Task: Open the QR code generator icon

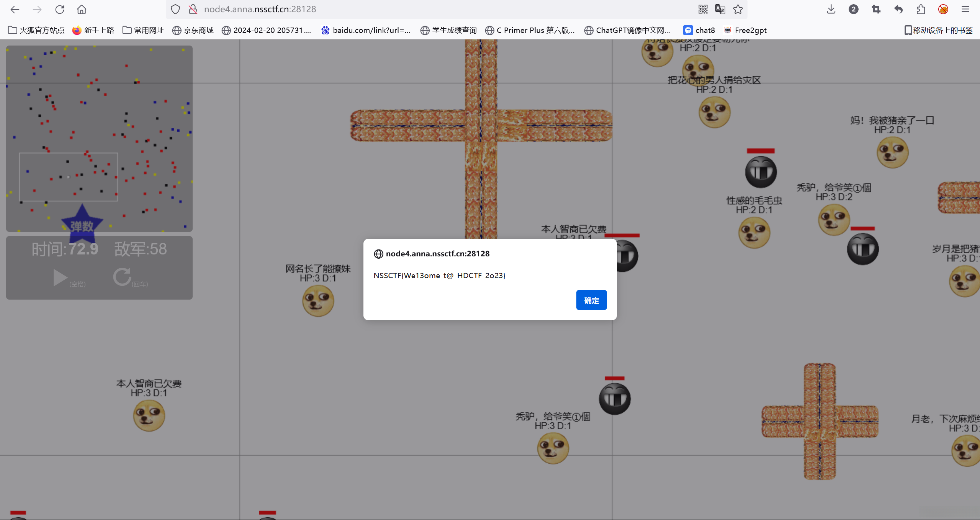Action: point(703,10)
